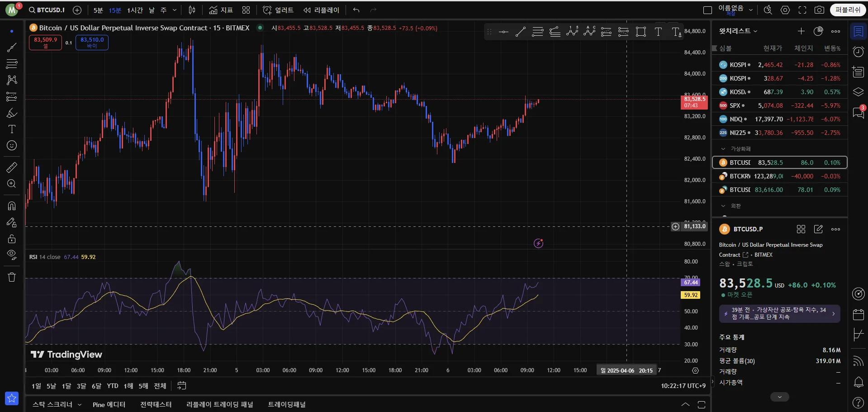Open the pattern drawing tools in the left toolbar
The height and width of the screenshot is (412, 868).
point(12,80)
